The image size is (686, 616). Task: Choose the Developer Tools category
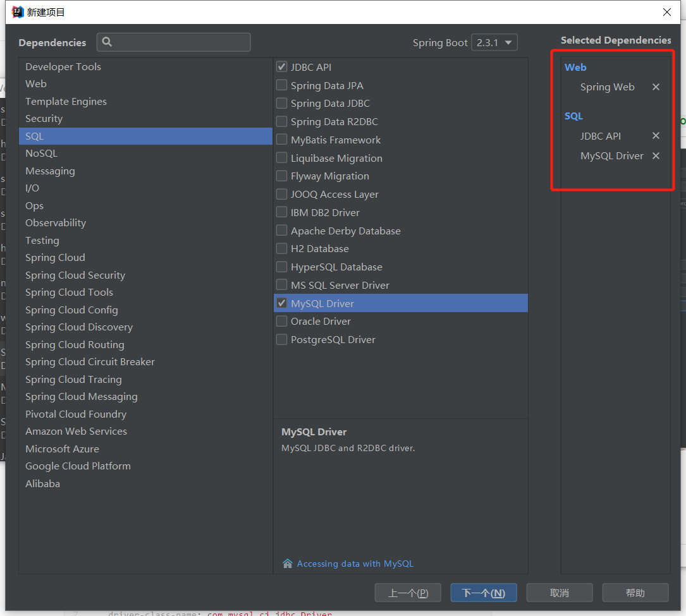(x=63, y=67)
